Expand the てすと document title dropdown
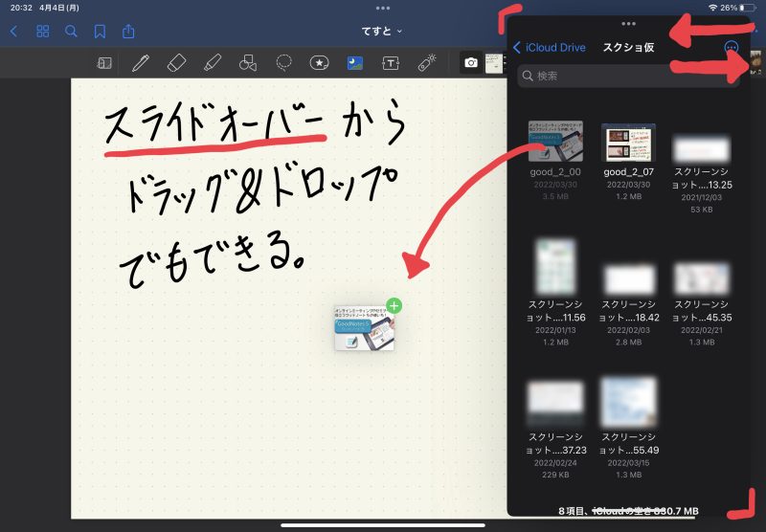The image size is (766, 532). [382, 31]
